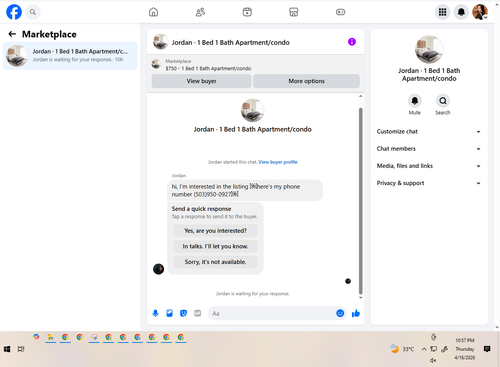Image resolution: width=500 pixels, height=367 pixels.
Task: Click Jordan's sender avatar beside quick responses
Action: pos(158,269)
